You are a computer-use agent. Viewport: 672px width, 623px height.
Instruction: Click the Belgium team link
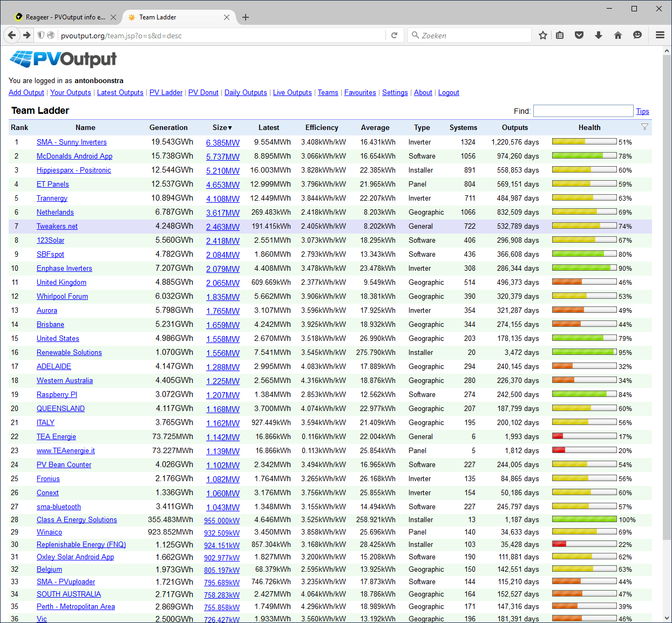click(49, 569)
